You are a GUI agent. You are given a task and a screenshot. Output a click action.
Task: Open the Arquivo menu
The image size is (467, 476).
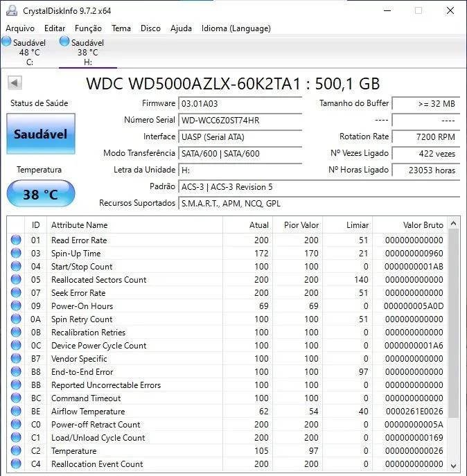[x=20, y=28]
